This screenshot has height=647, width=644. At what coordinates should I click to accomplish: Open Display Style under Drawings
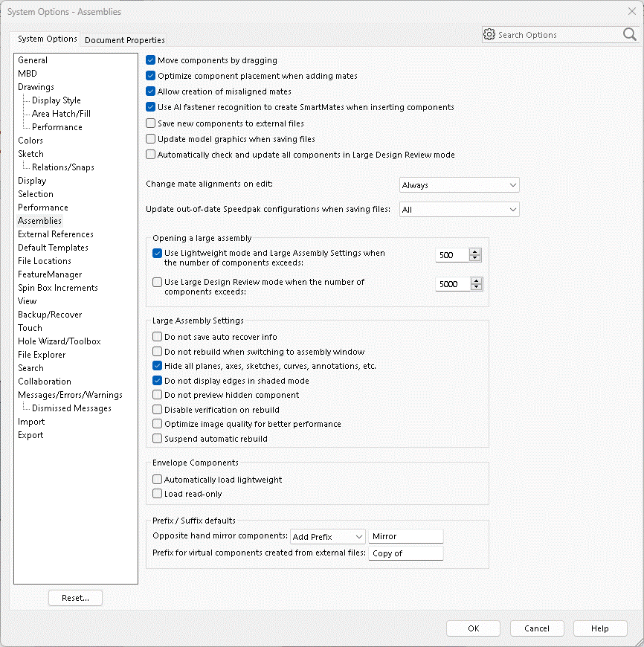[x=56, y=100]
